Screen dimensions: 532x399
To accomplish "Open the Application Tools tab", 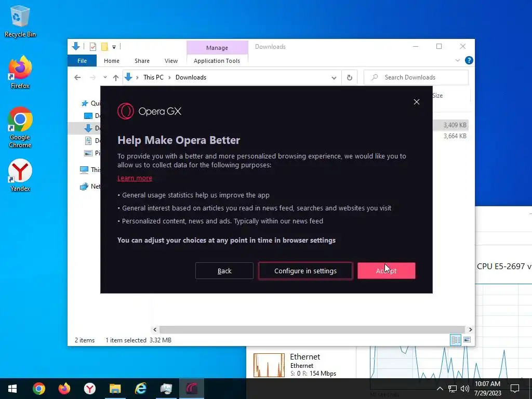I will [x=217, y=61].
